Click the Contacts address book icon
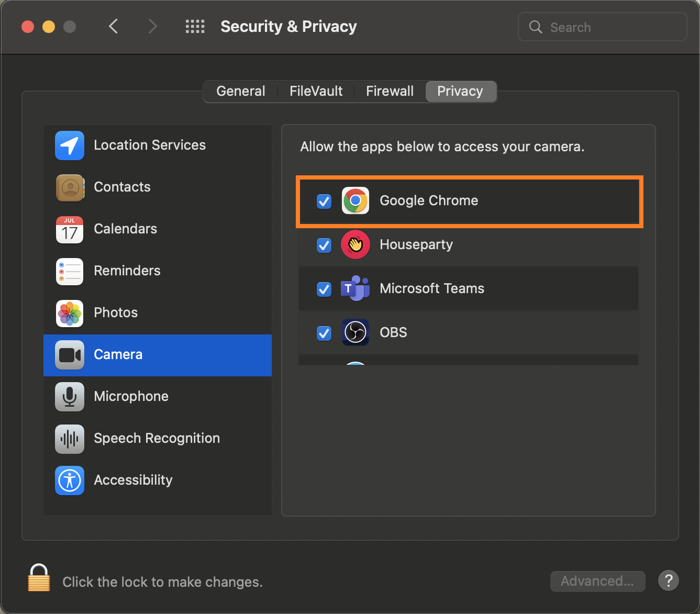Screen dimensions: 700x614 coord(70,187)
